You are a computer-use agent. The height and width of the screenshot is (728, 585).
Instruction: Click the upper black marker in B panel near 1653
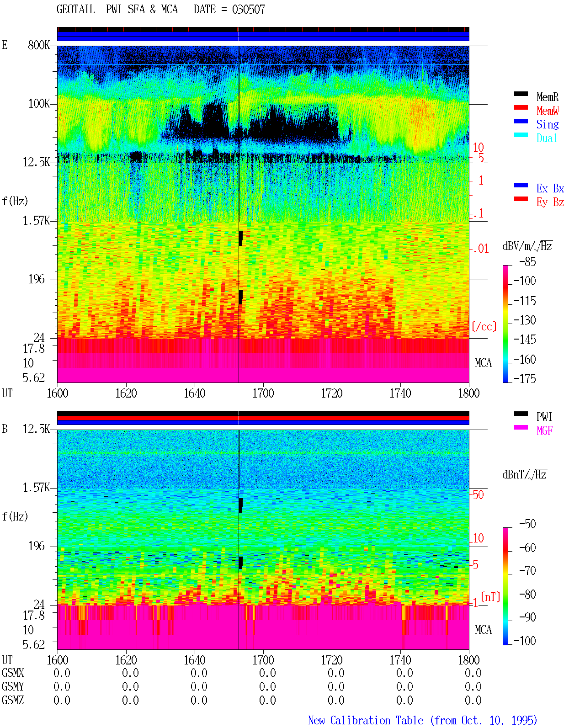pyautogui.click(x=241, y=505)
